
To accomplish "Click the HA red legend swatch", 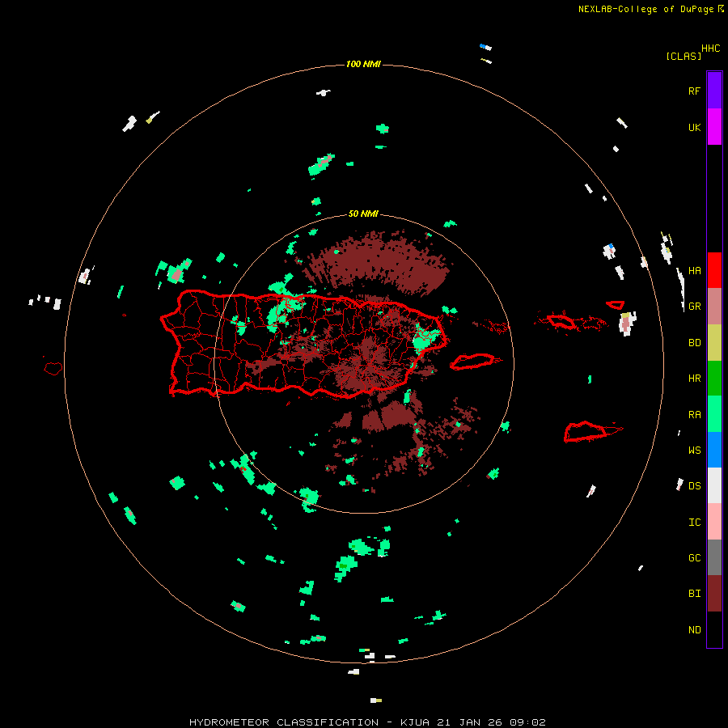I will click(x=714, y=270).
